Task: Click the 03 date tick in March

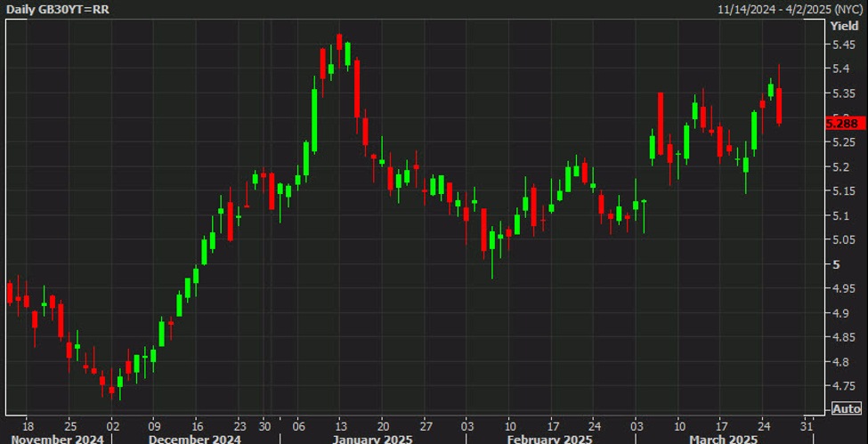Action: point(636,427)
